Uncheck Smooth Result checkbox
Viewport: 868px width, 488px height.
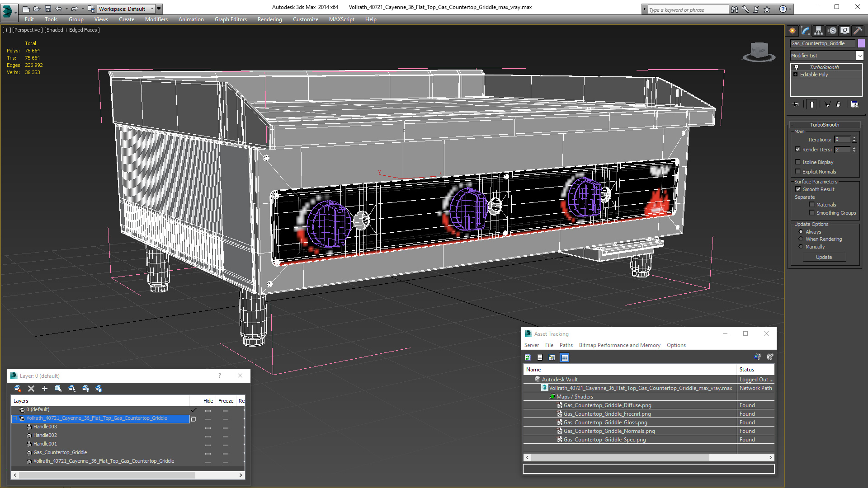798,189
